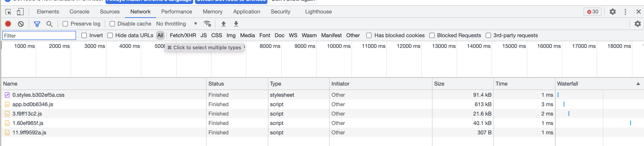Click the Filter text input

point(39,36)
